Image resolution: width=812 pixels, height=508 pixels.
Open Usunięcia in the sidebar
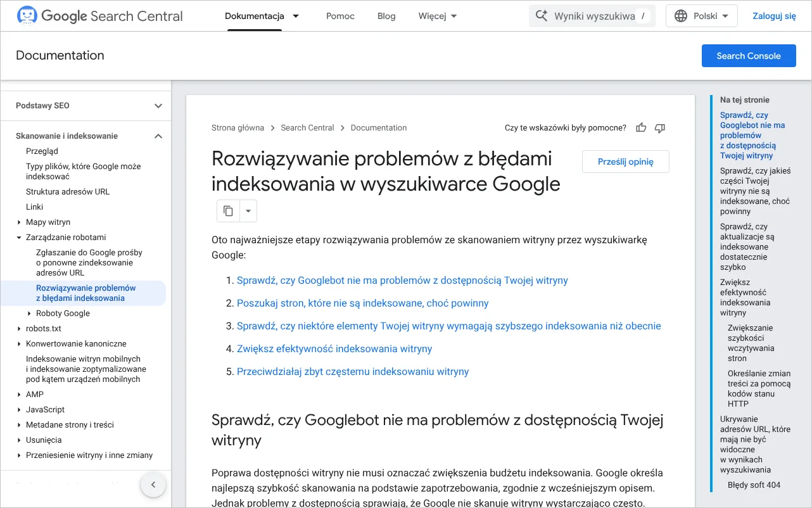44,440
